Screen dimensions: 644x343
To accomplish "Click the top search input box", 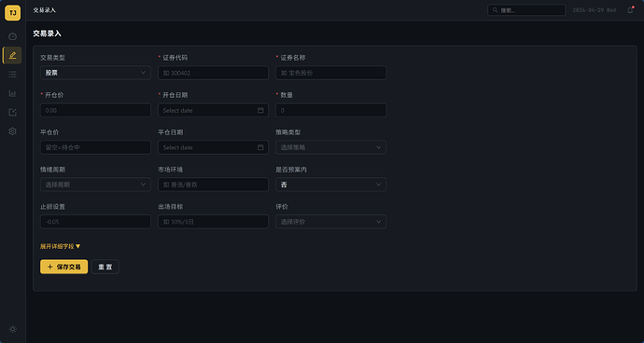I will point(526,10).
